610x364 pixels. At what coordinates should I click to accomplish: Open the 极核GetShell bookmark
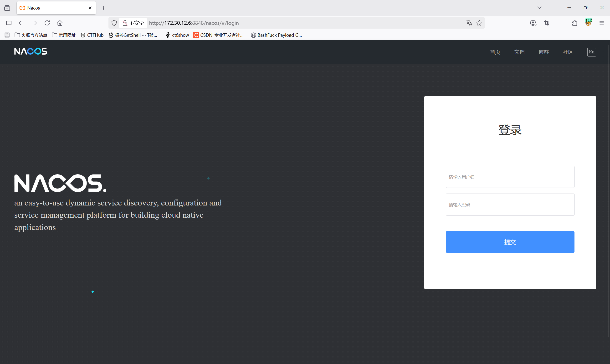click(x=133, y=35)
